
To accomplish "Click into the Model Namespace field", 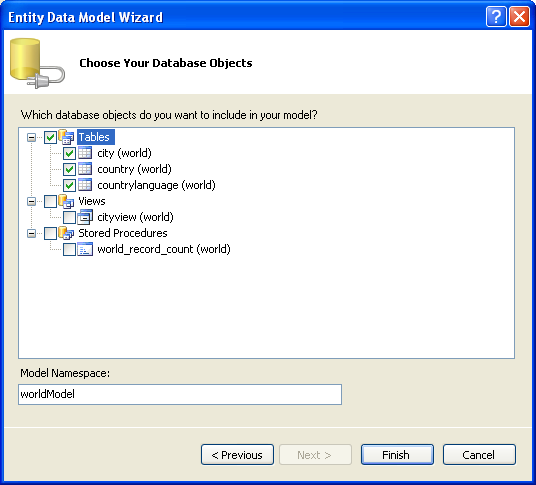I will pos(180,394).
